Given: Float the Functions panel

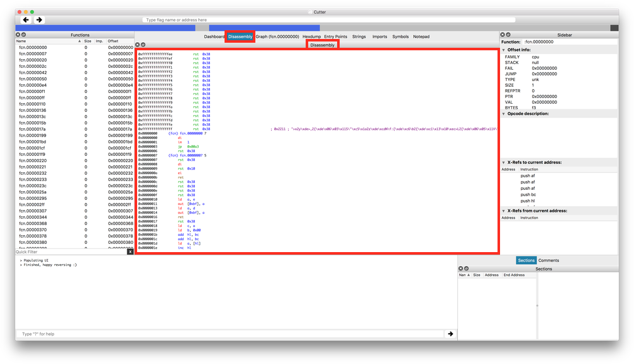Looking at the screenshot, I should (23, 35).
